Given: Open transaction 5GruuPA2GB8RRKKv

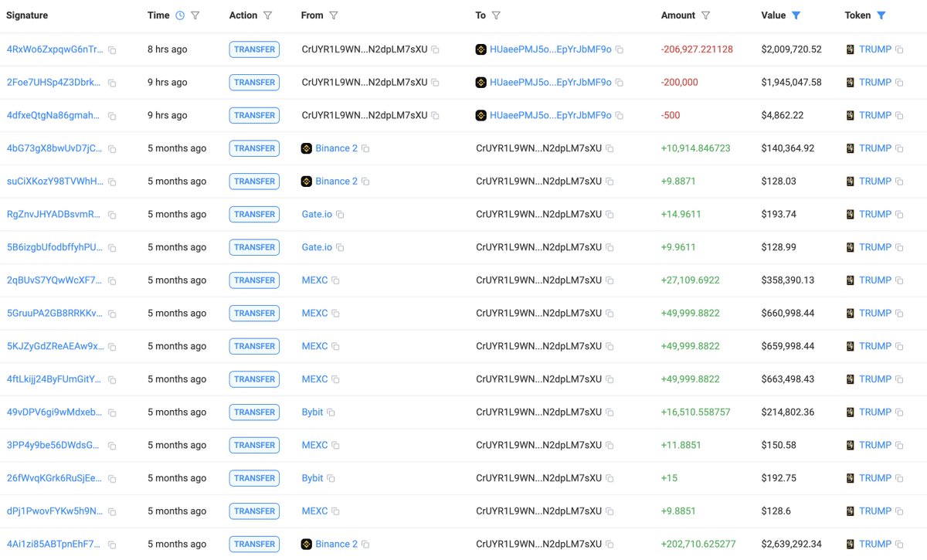Looking at the screenshot, I should tap(55, 314).
